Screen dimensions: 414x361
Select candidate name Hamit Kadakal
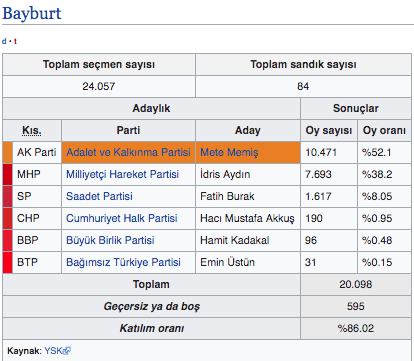235,240
